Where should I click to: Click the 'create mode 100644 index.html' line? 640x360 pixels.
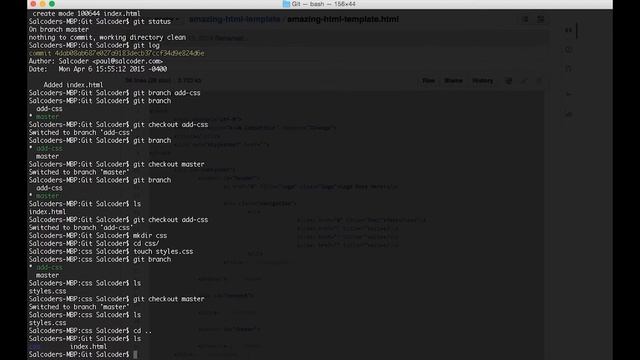click(86, 13)
